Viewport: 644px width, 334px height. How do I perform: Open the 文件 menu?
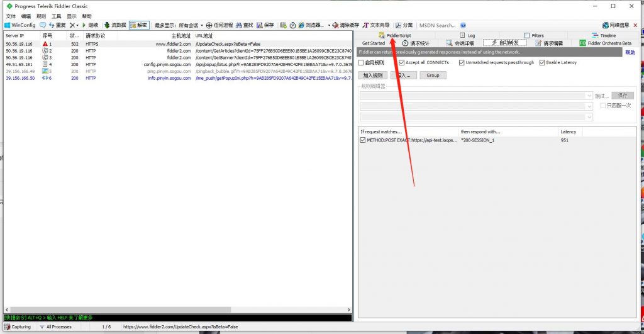11,16
